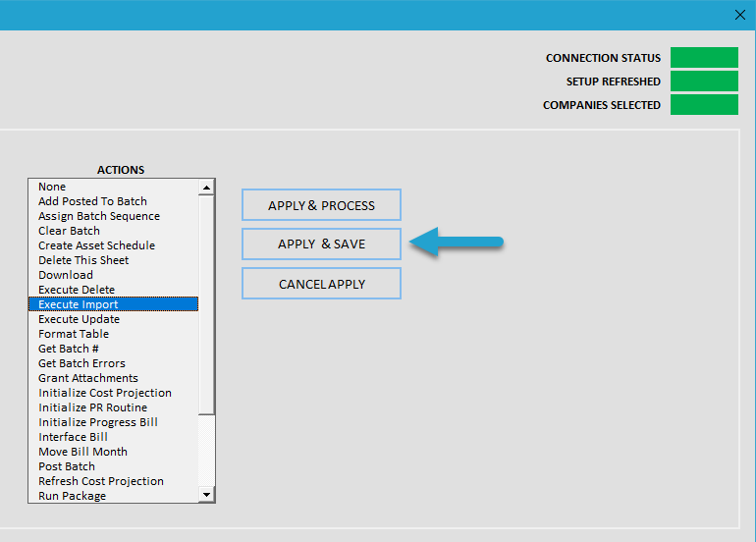Click the Actions list scrollbar thumb
This screenshot has height=542, width=756.
206,304
